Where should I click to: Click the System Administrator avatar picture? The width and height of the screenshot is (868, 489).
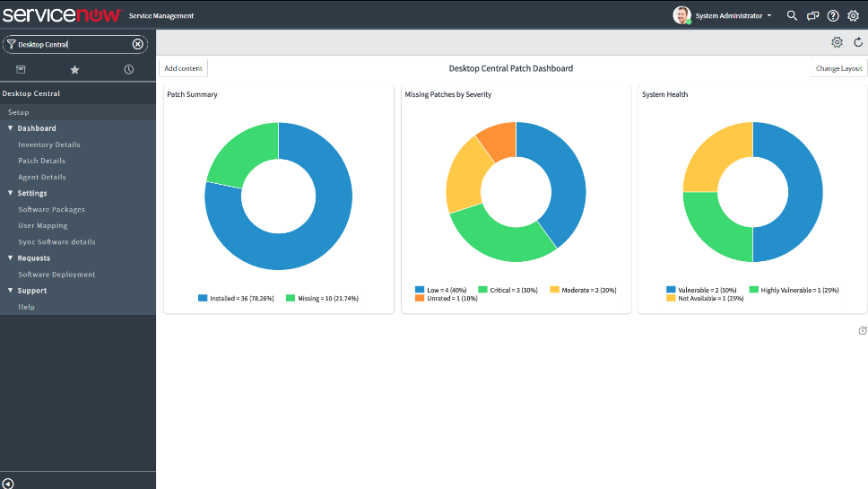tap(682, 15)
